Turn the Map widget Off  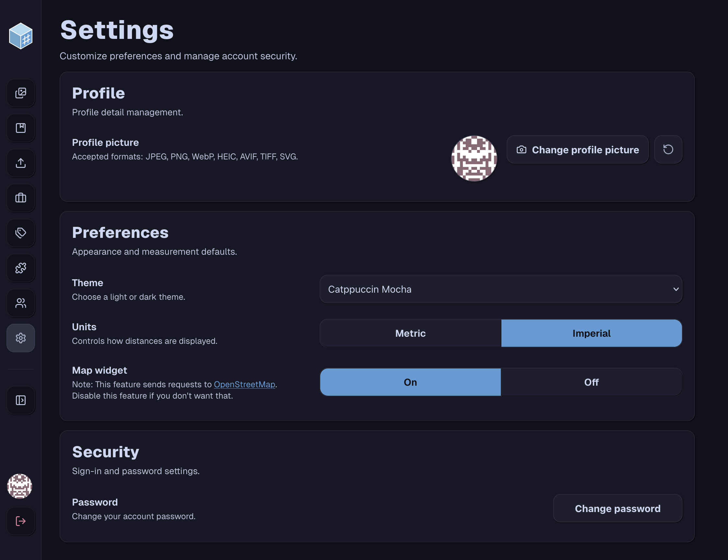click(591, 382)
